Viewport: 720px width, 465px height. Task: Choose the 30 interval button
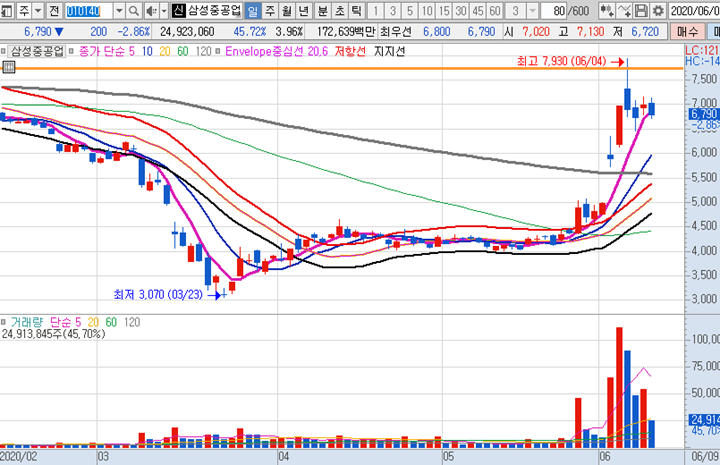point(461,11)
